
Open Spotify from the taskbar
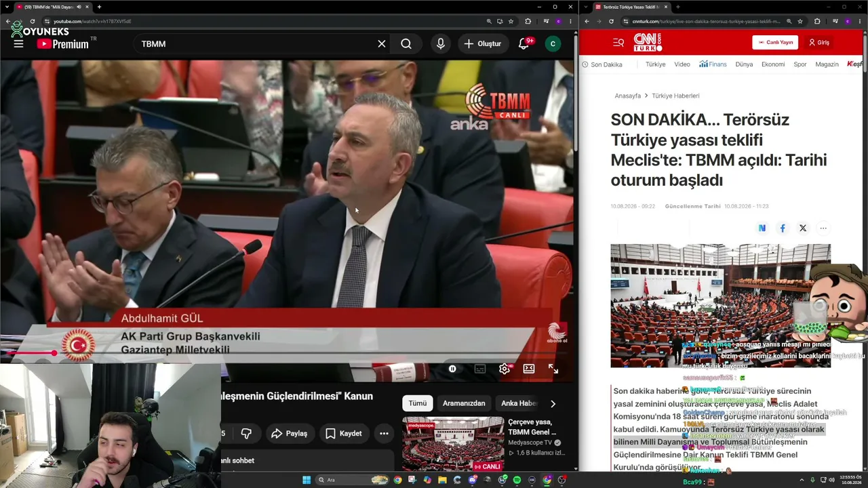(517, 480)
